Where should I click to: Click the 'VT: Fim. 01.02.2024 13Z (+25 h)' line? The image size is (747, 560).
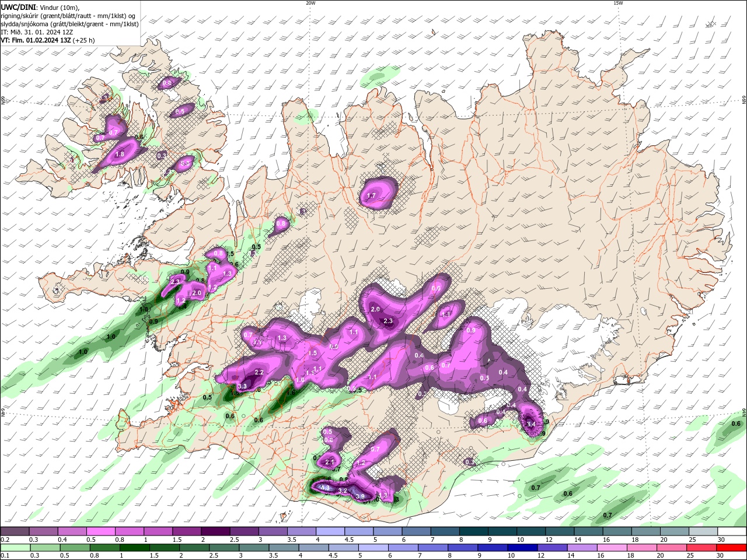pos(48,40)
